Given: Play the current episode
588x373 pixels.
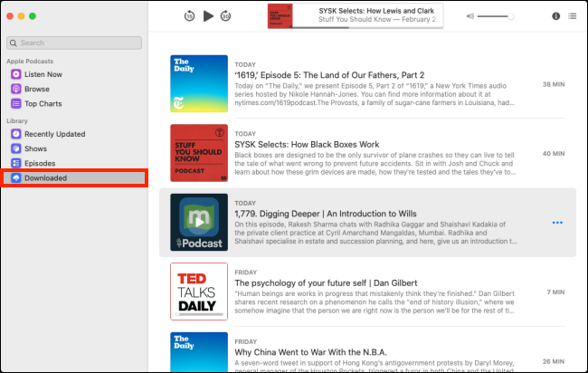Looking at the screenshot, I should pos(208,16).
